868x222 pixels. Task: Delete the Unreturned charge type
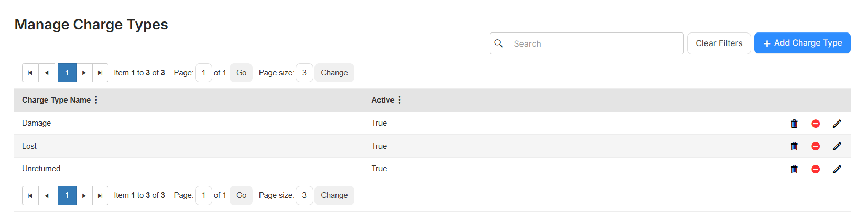(794, 169)
